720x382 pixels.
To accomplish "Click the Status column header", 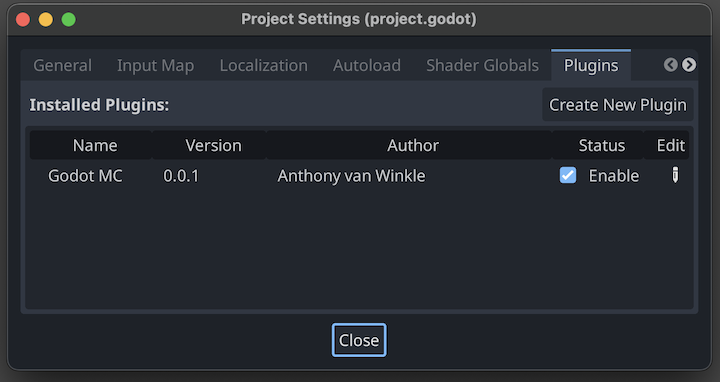I will [602, 146].
